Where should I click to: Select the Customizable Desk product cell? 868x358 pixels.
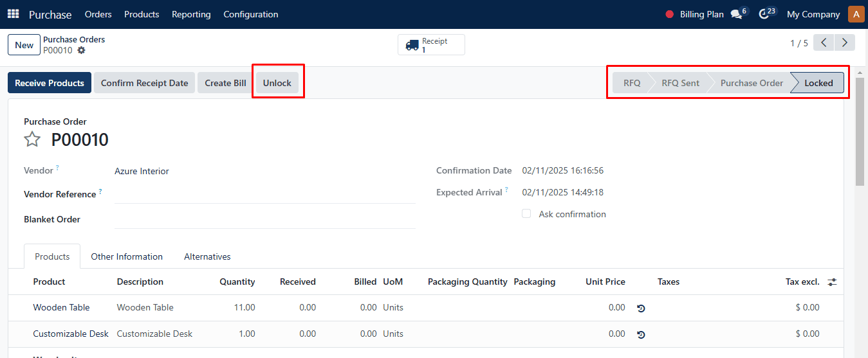point(71,334)
